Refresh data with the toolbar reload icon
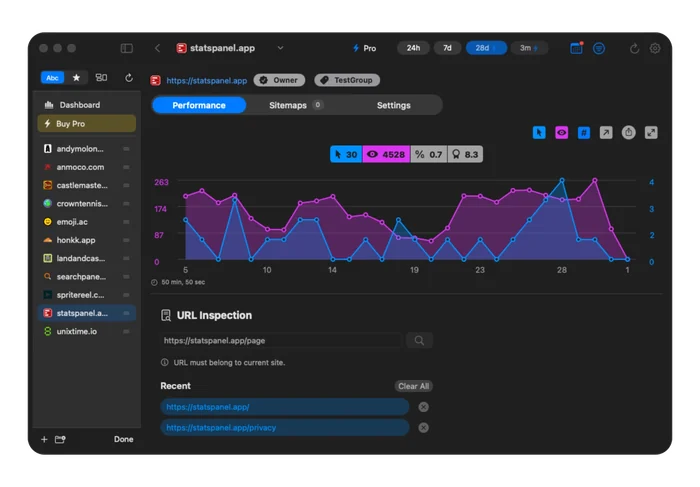Screen dimensions: 700x487 (634, 48)
